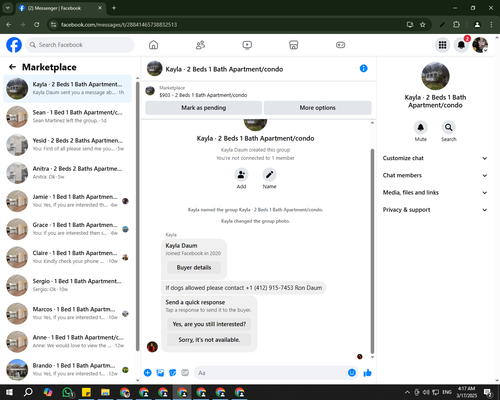The image size is (500, 400).
Task: Click the chat messages scrollbar
Action: coord(372,251)
